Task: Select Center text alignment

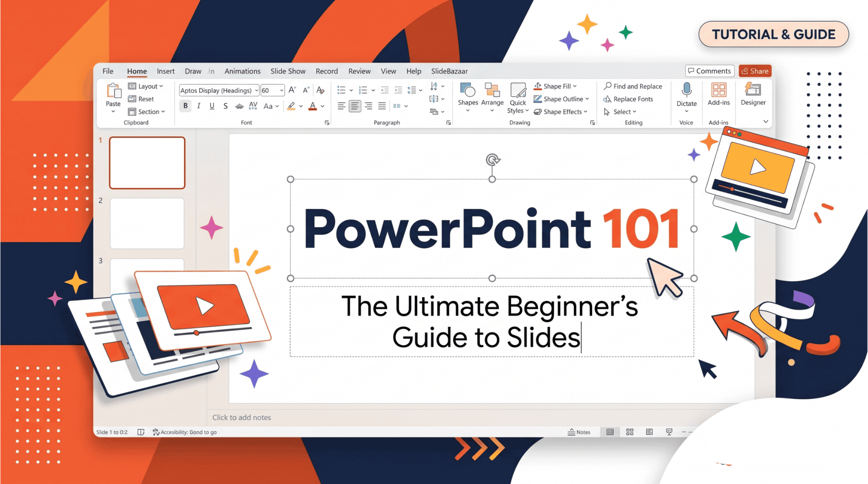Action: [x=355, y=106]
